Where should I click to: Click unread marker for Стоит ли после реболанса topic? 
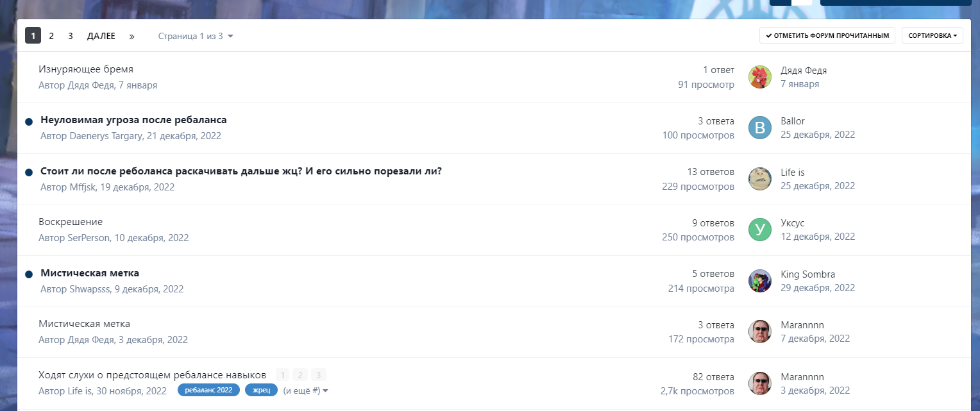(29, 172)
